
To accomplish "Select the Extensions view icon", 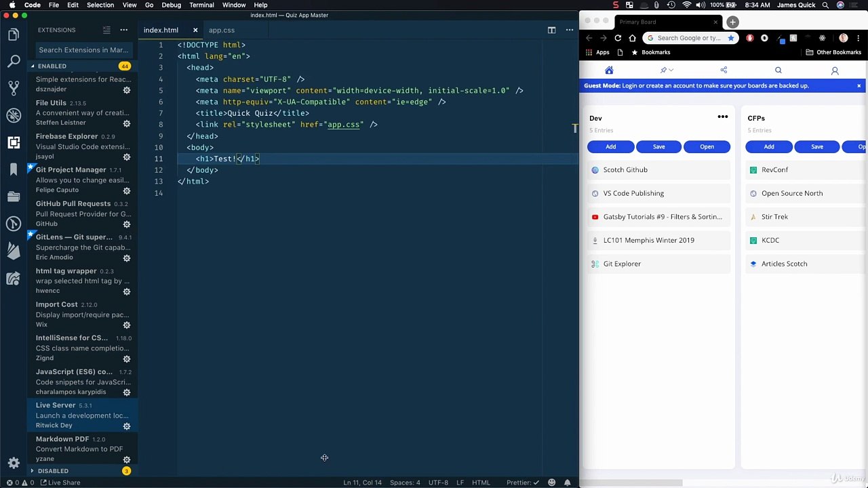I will click(x=14, y=142).
